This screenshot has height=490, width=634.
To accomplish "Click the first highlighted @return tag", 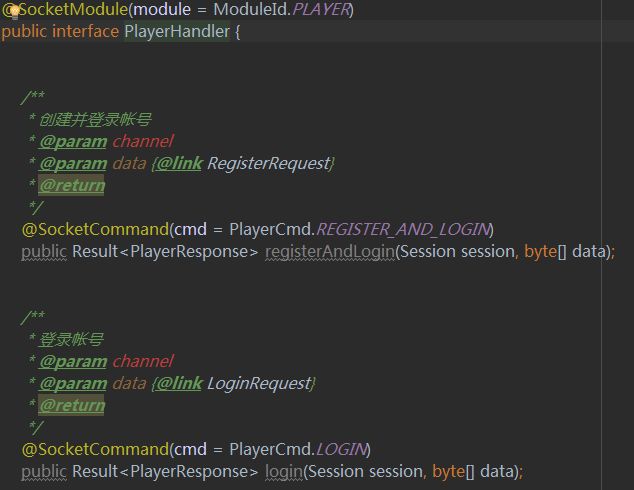I will coord(72,186).
